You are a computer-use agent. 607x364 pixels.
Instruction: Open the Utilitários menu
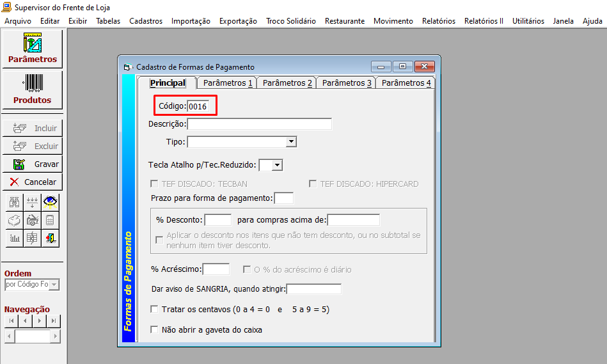pos(528,21)
